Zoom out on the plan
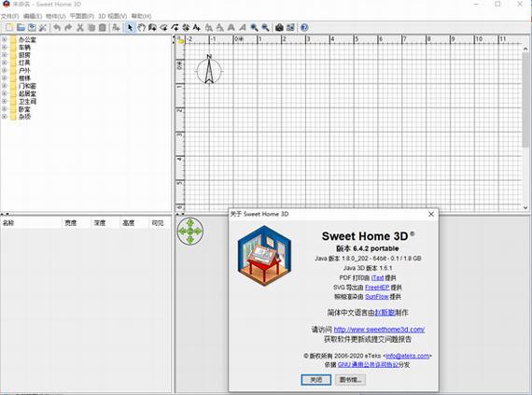 265,27
